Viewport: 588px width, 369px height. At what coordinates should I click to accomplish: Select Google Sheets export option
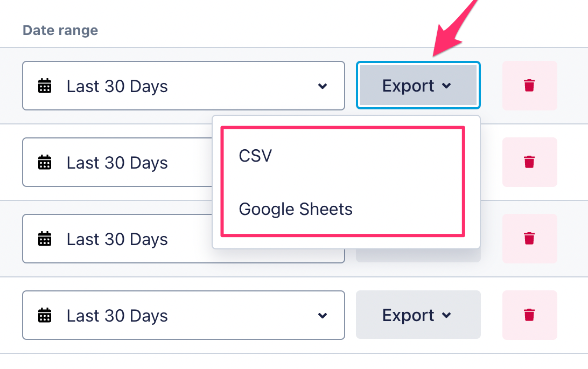pos(296,209)
